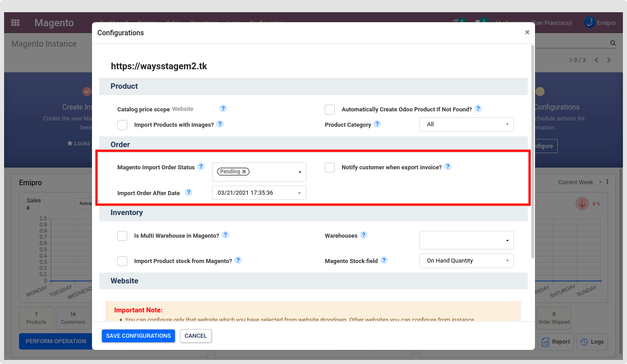This screenshot has width=627, height=364.
Task: Click the Website catalog price scope value
Action: coord(183,109)
